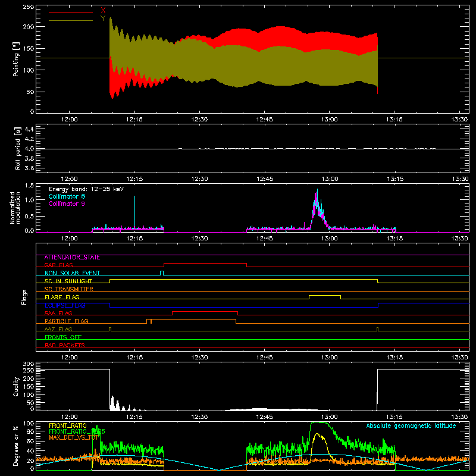476x476 pixels.
Task: Click the olive Y legend line
Action: click(x=71, y=21)
